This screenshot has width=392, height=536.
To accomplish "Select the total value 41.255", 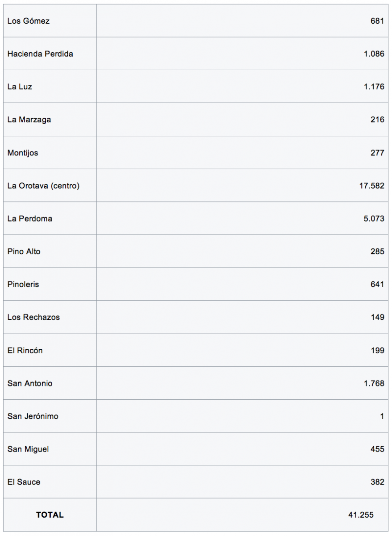I will (x=361, y=515).
